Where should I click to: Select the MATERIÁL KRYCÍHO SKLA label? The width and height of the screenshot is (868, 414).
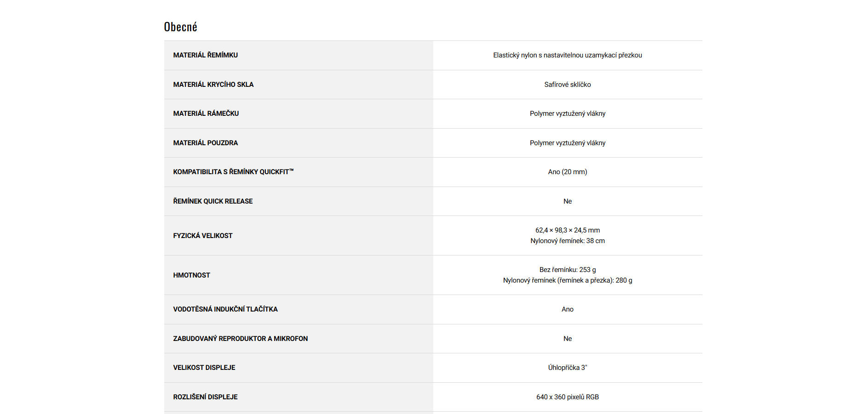[213, 85]
